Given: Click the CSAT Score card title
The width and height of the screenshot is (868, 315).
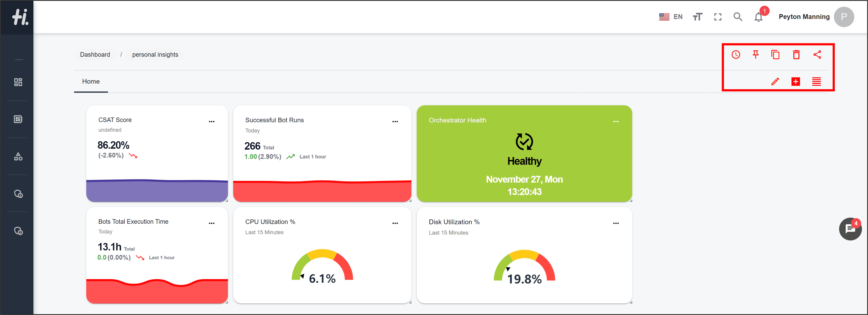Looking at the screenshot, I should pos(115,120).
